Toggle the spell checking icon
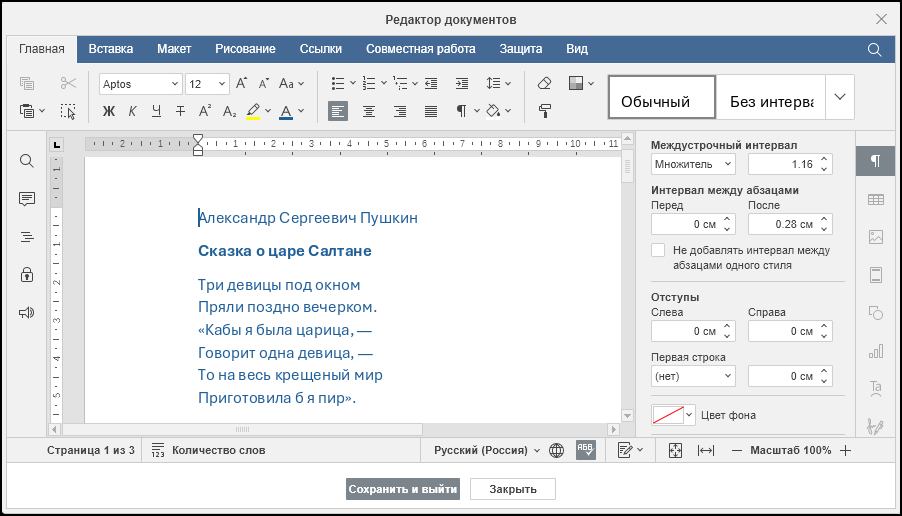The image size is (902, 516). tap(586, 450)
